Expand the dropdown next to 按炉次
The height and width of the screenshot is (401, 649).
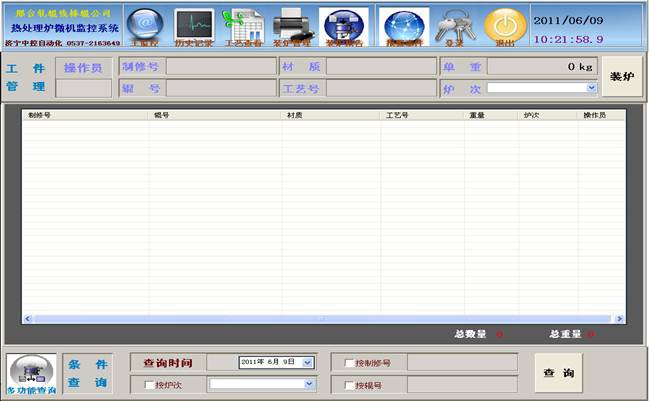(308, 384)
